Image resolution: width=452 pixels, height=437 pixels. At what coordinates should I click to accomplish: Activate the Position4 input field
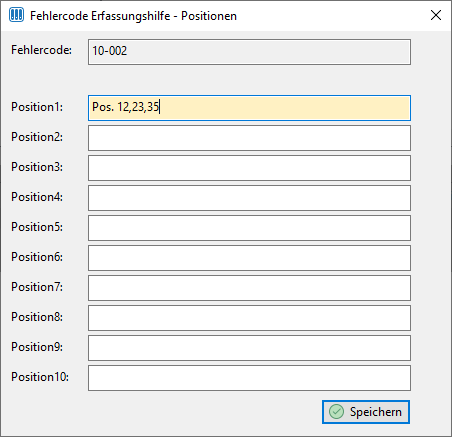(249, 198)
